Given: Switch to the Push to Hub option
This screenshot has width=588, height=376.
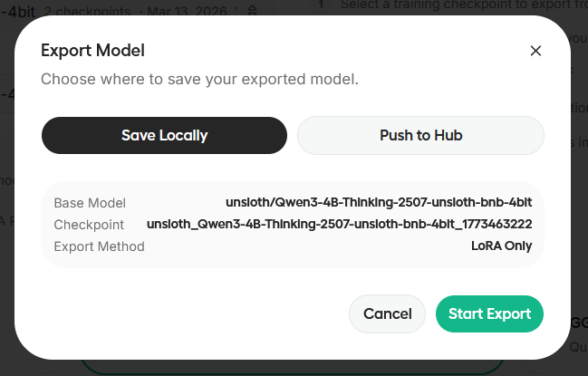Looking at the screenshot, I should click(x=420, y=136).
